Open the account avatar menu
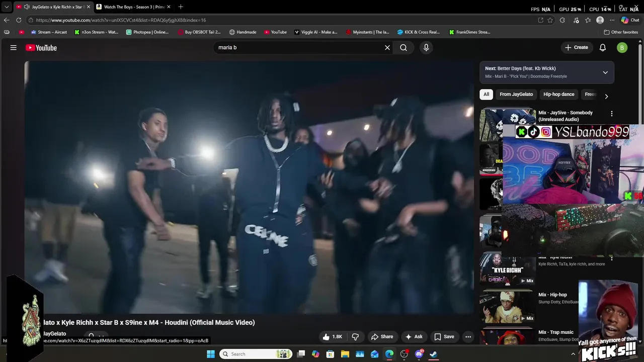This screenshot has height=362, width=644. [622, 48]
